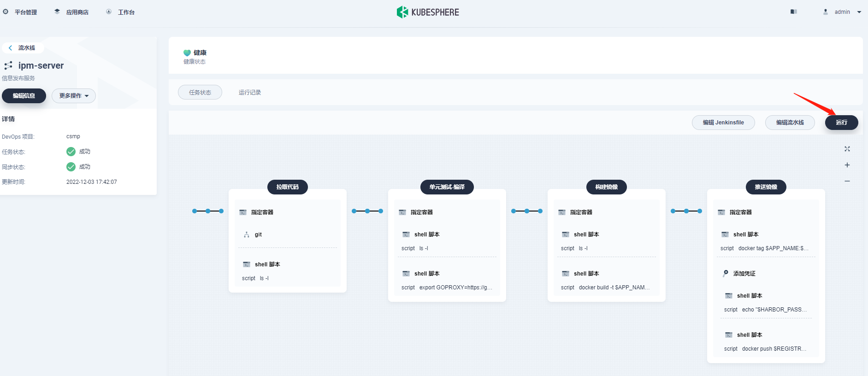
Task: Click sync status 成功 check icon
Action: click(x=71, y=167)
